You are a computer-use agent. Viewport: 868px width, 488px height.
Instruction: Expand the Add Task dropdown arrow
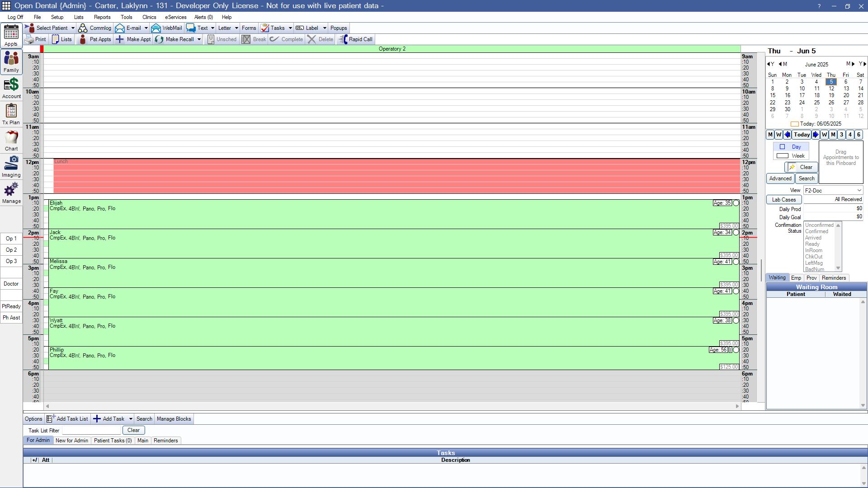(131, 419)
